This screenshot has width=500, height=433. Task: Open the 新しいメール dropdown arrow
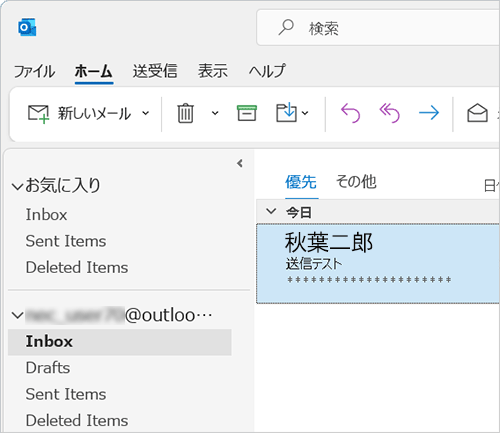pos(146,113)
